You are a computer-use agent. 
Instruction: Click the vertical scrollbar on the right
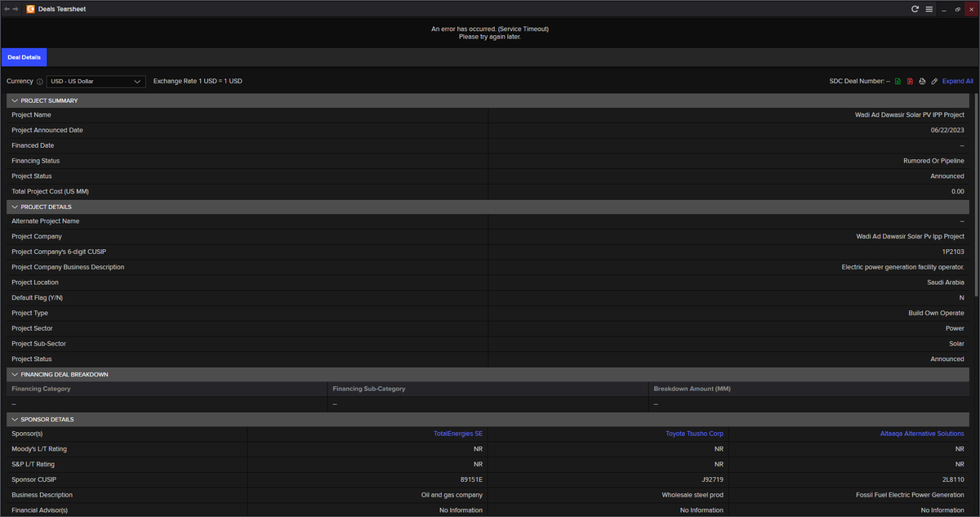[x=975, y=196]
